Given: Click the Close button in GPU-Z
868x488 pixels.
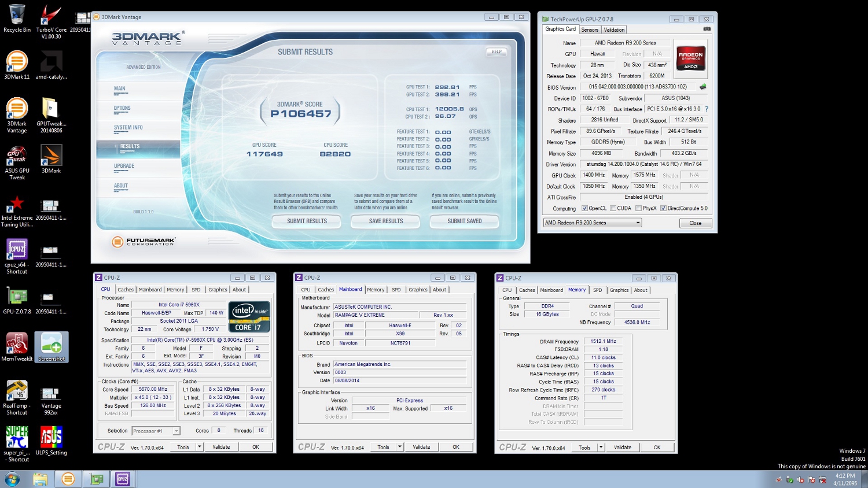Looking at the screenshot, I should point(696,223).
